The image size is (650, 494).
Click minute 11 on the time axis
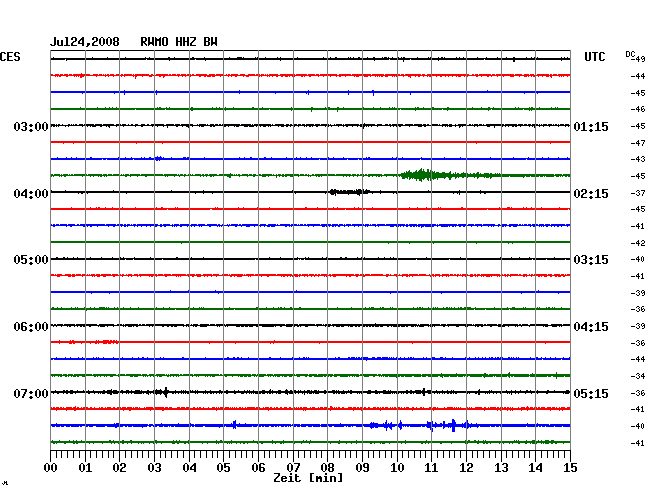(x=431, y=468)
